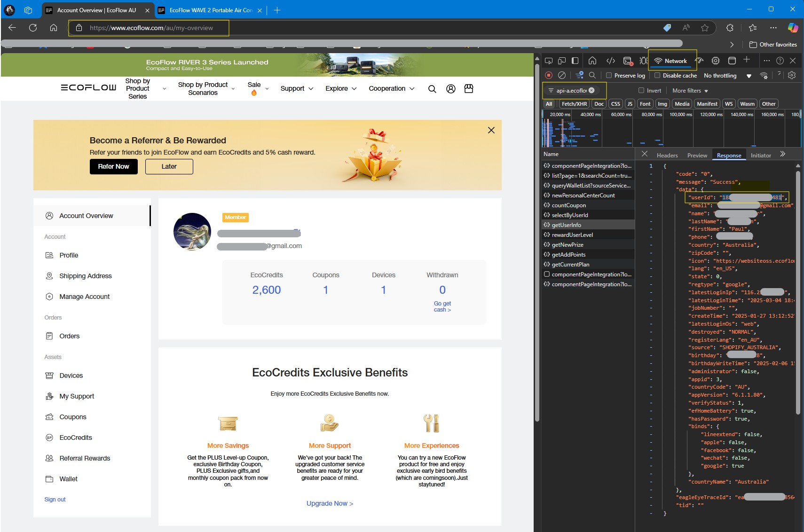
Task: Open the site search magnifier
Action: pyautogui.click(x=432, y=88)
